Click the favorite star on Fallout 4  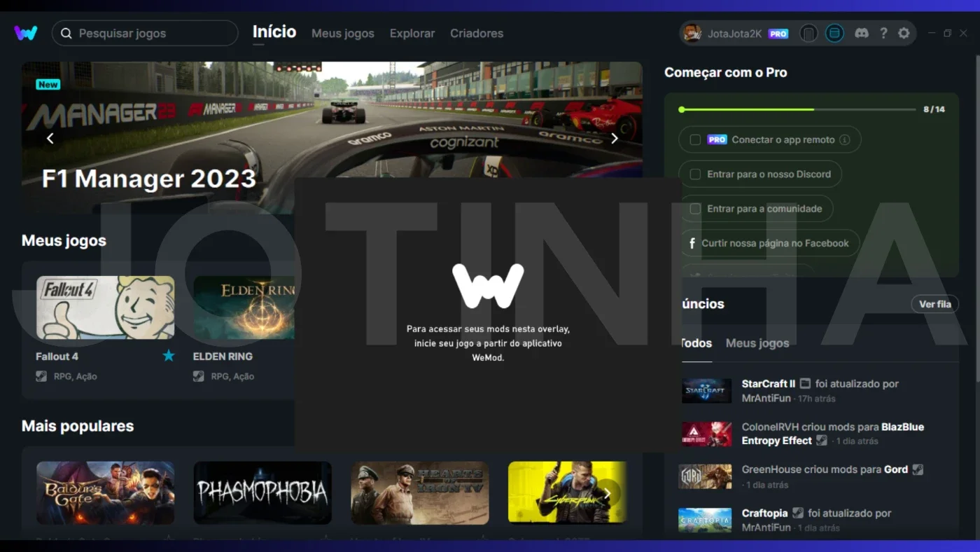pos(169,356)
